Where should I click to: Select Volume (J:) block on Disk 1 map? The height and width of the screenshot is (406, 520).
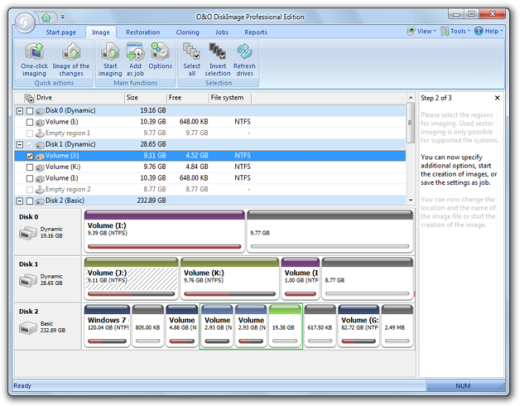click(x=131, y=278)
